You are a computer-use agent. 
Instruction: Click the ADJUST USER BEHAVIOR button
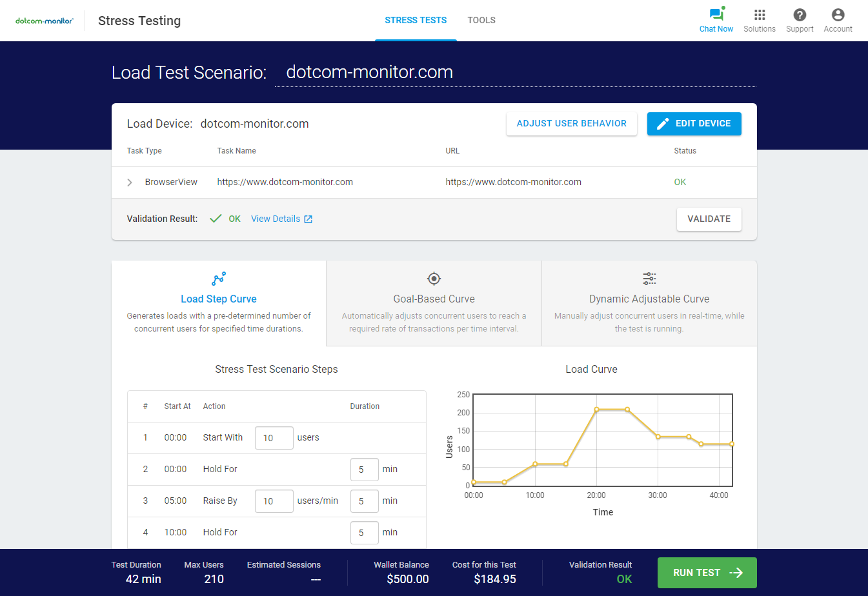pos(571,123)
